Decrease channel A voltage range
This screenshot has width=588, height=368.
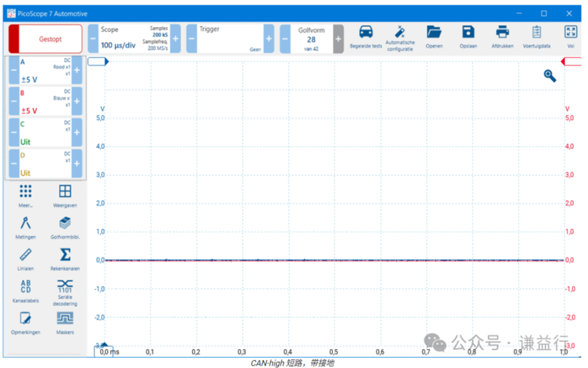pyautogui.click(x=14, y=70)
